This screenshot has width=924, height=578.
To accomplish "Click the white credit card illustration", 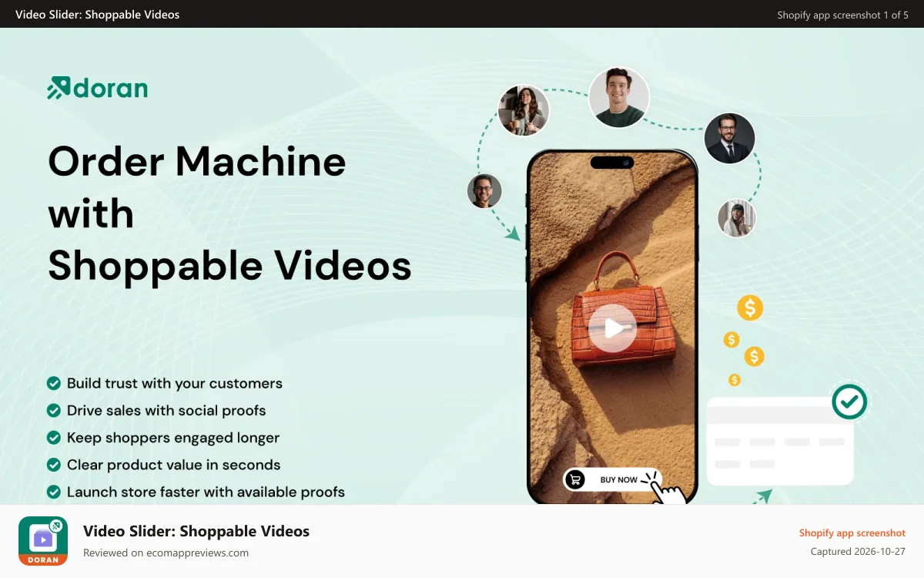I will tap(780, 441).
